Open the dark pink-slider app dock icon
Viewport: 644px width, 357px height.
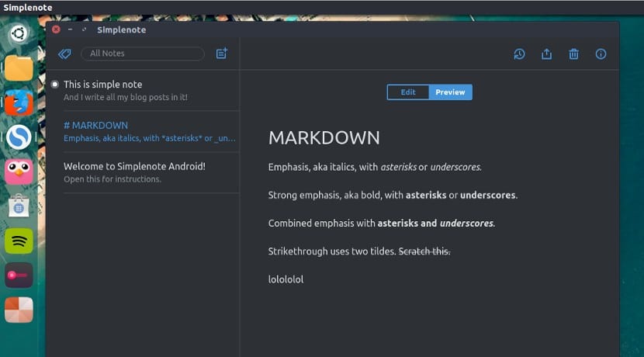tap(19, 276)
